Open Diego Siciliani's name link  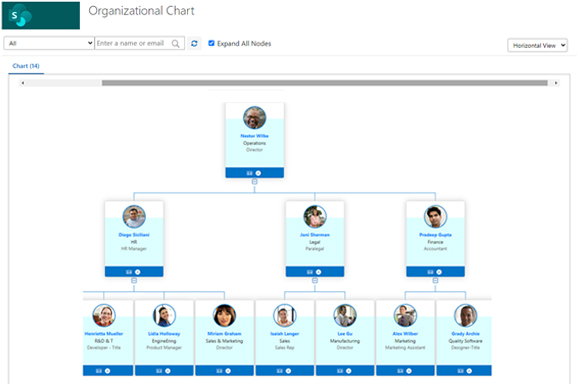[134, 235]
